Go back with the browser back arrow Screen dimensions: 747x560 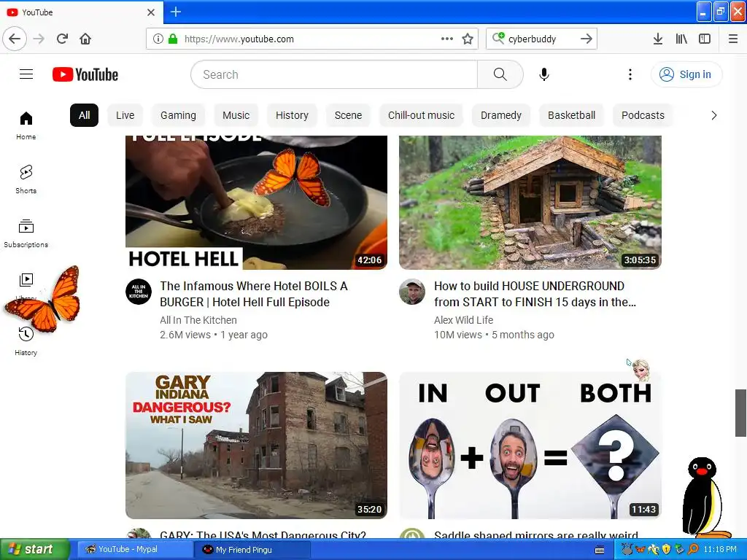tap(15, 39)
